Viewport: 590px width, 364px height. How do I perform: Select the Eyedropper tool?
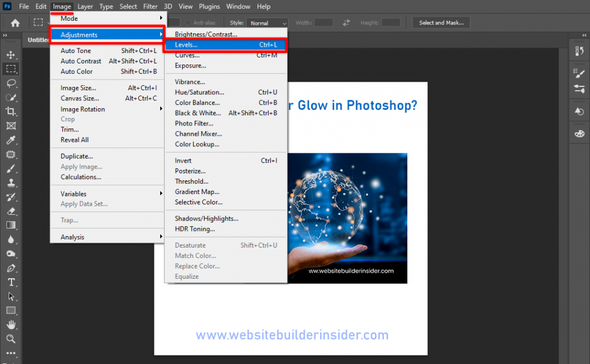(x=12, y=139)
